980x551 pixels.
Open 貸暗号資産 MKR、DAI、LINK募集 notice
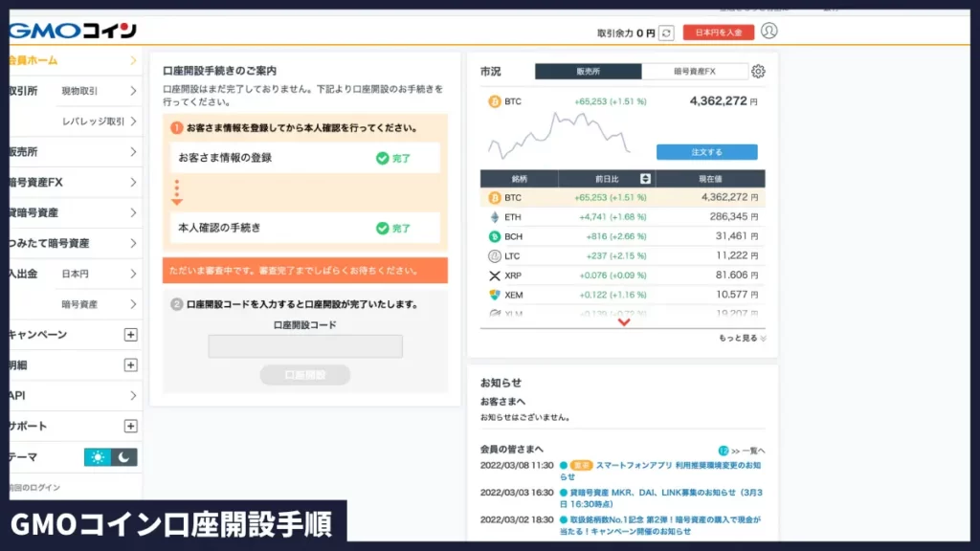[661, 497]
